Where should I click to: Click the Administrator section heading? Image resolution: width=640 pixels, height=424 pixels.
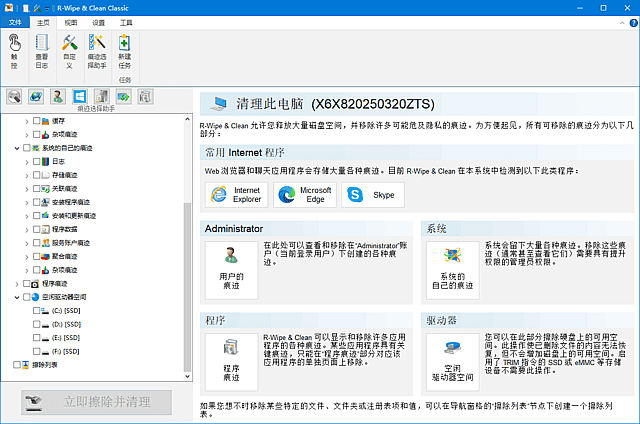coord(234,229)
